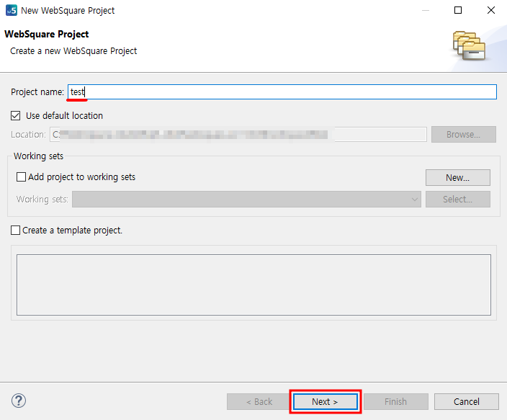Click the disabled < Back button
Screen dimensions: 507x420
(259, 401)
